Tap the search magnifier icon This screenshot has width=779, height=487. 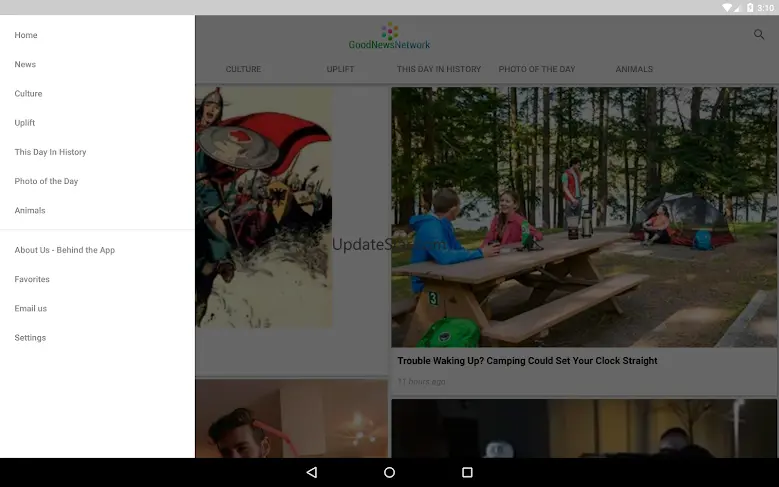tap(759, 35)
